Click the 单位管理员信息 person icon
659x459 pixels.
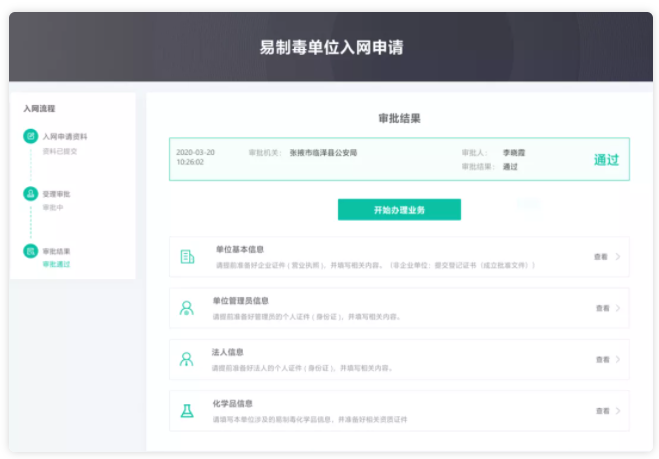(x=187, y=308)
